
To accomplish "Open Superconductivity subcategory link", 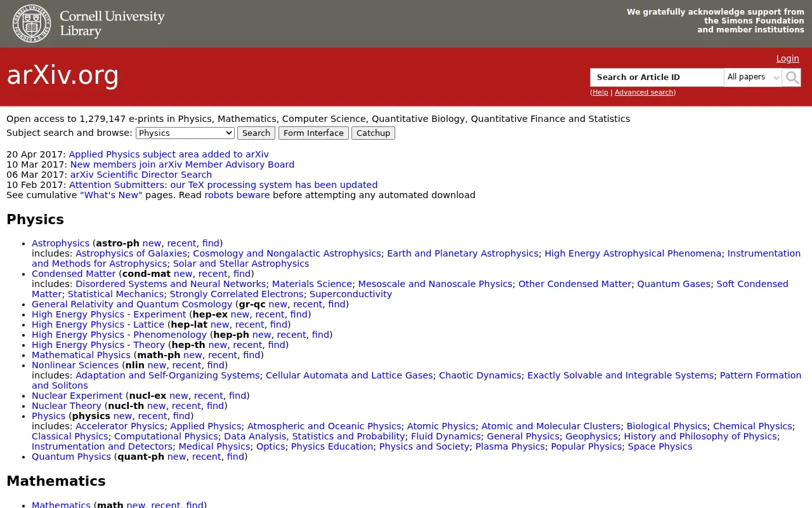I will tap(351, 294).
